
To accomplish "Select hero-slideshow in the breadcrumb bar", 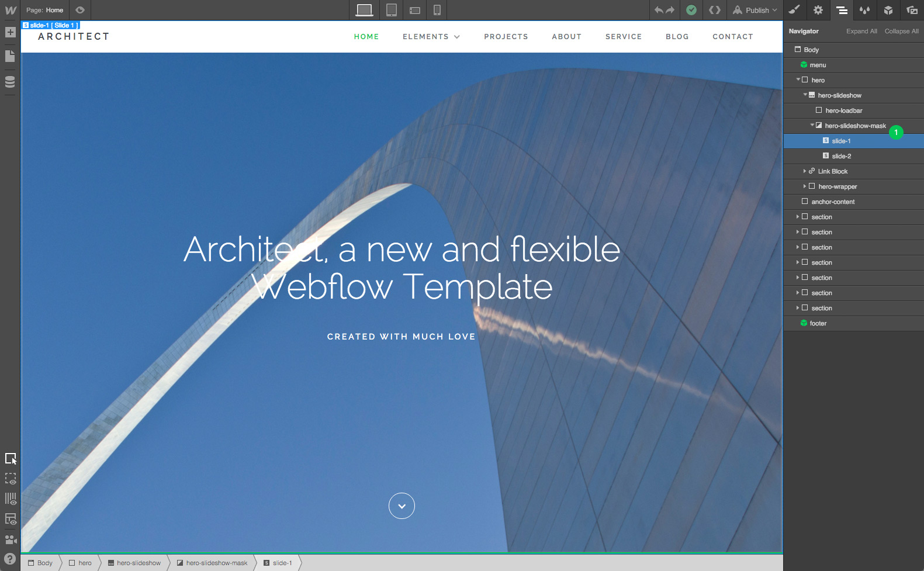I will coord(134,563).
